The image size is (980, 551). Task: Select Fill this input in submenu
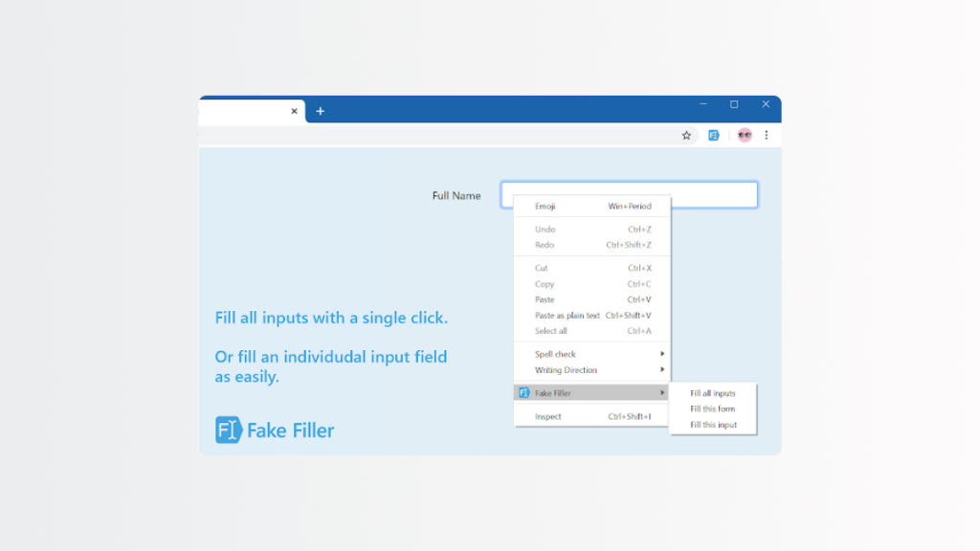(713, 425)
